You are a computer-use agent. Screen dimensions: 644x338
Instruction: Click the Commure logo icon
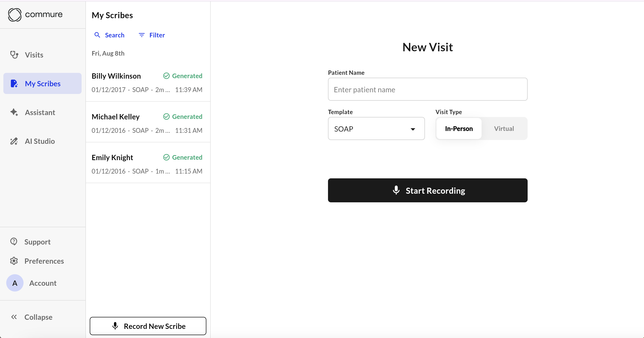[x=15, y=15]
